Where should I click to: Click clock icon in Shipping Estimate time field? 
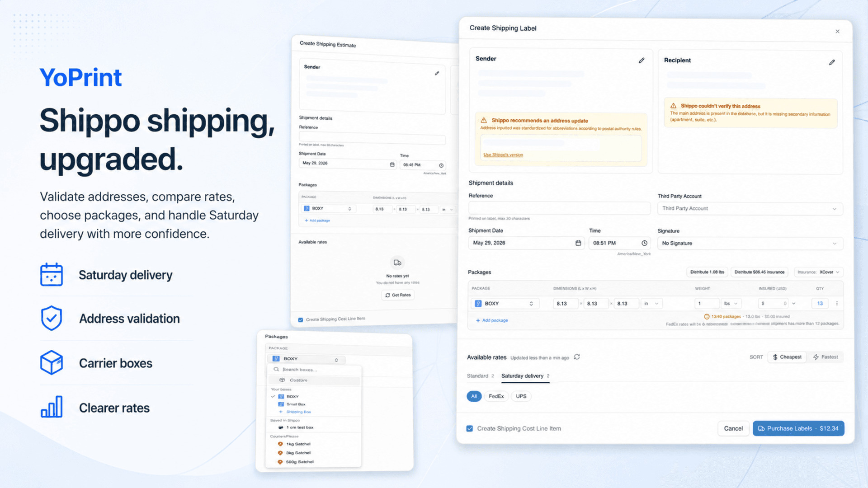pos(441,165)
